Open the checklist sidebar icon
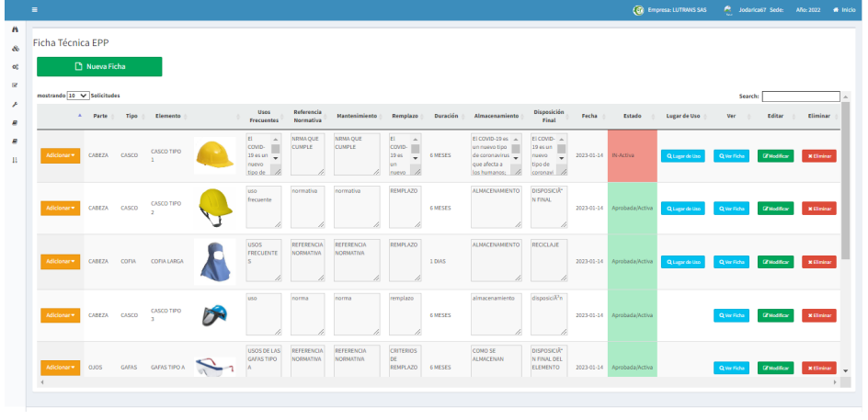Screen dimensions: 868x420 coord(15,85)
